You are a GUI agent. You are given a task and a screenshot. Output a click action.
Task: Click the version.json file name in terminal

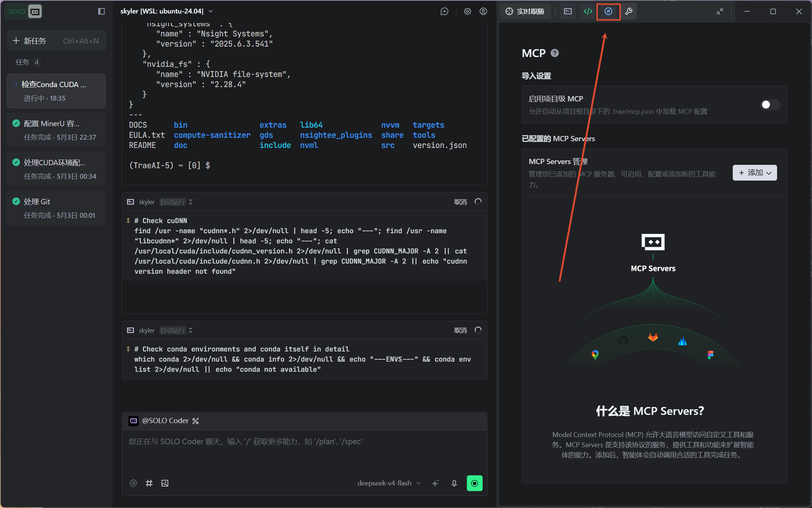(440, 145)
